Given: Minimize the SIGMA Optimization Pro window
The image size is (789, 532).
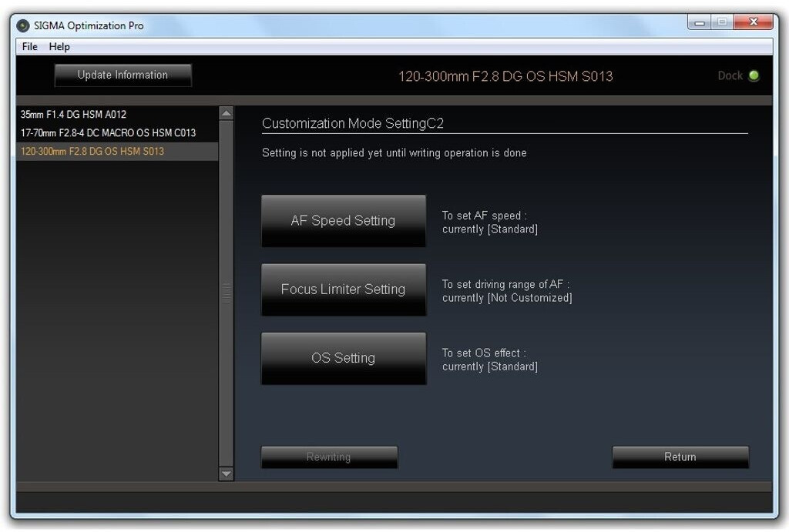Looking at the screenshot, I should point(700,23).
